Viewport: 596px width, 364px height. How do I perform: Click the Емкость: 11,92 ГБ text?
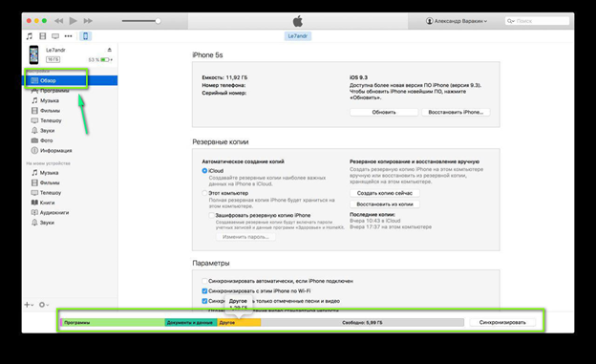click(x=224, y=77)
